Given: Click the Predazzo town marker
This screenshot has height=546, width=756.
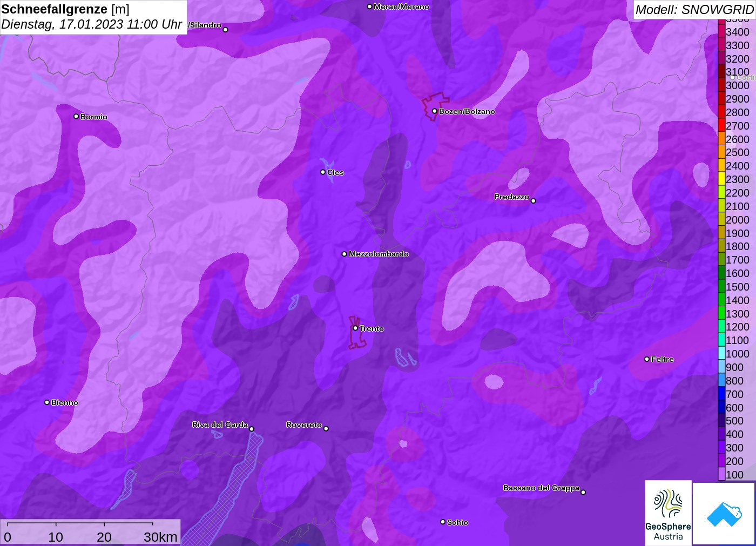Looking at the screenshot, I should [533, 201].
